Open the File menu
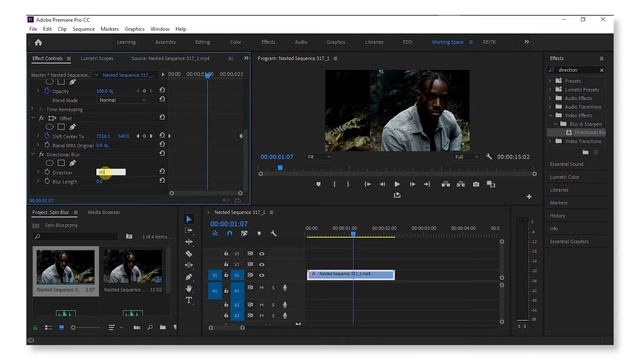Image resolution: width=640 pixels, height=360 pixels. pyautogui.click(x=33, y=29)
